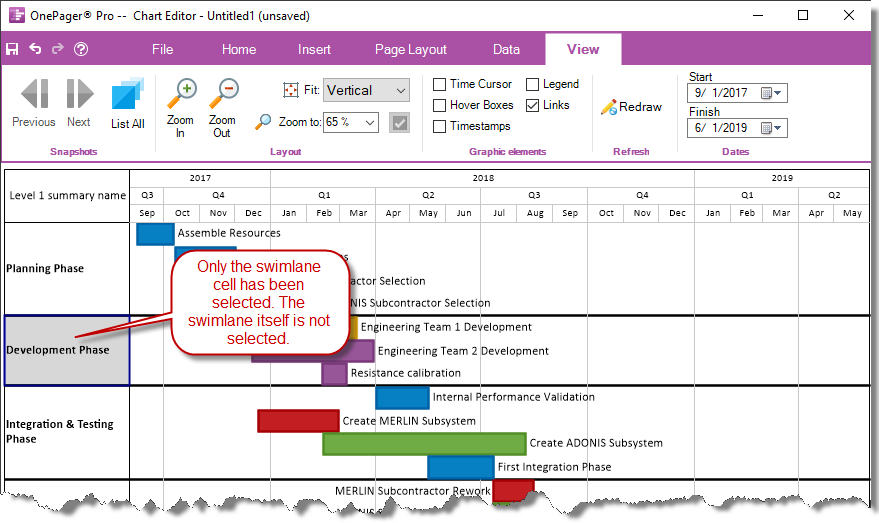
Task: Go to Previous snapshot
Action: click(x=34, y=104)
